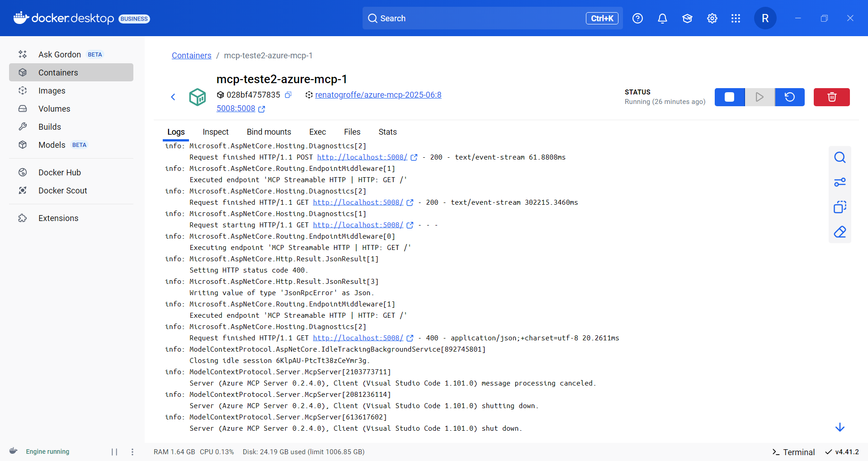Viewport: 868px width, 461px height.
Task: Copy container ID 028bf4757835
Action: (x=288, y=94)
